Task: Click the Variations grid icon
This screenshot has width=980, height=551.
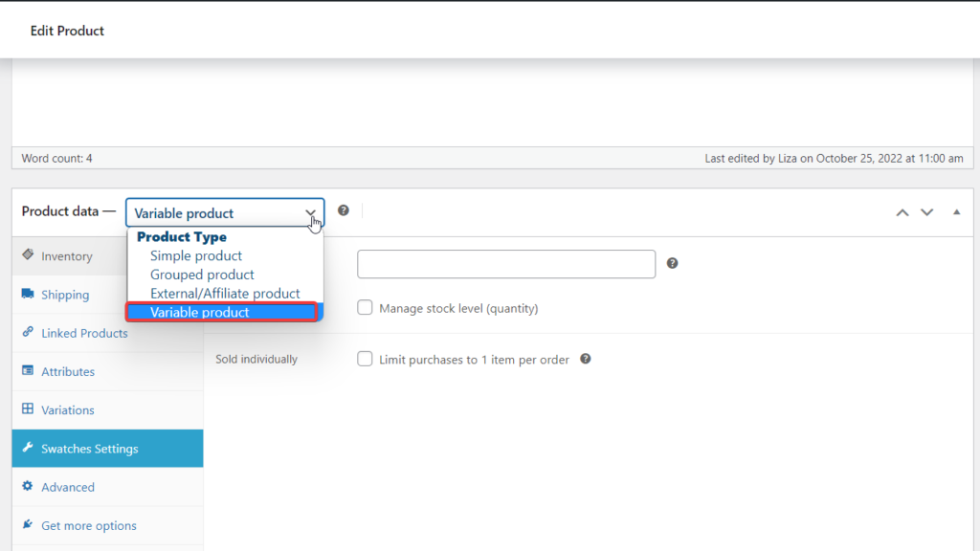Action: point(28,409)
